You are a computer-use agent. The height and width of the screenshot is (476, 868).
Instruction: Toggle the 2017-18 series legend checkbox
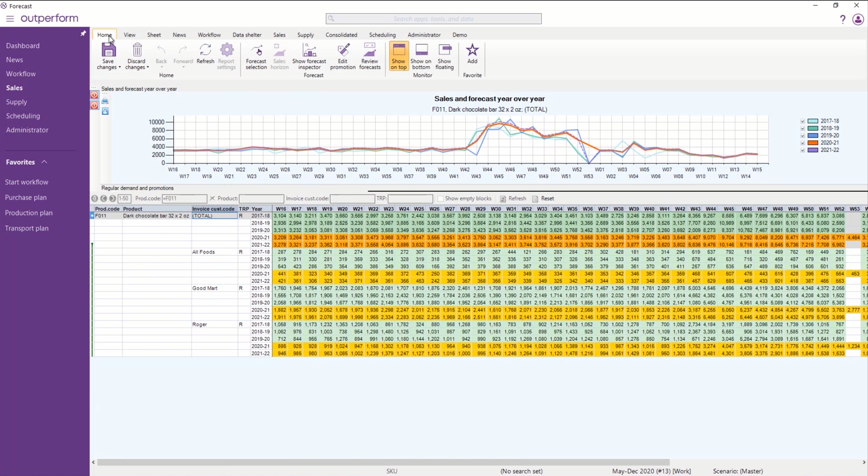click(x=803, y=121)
